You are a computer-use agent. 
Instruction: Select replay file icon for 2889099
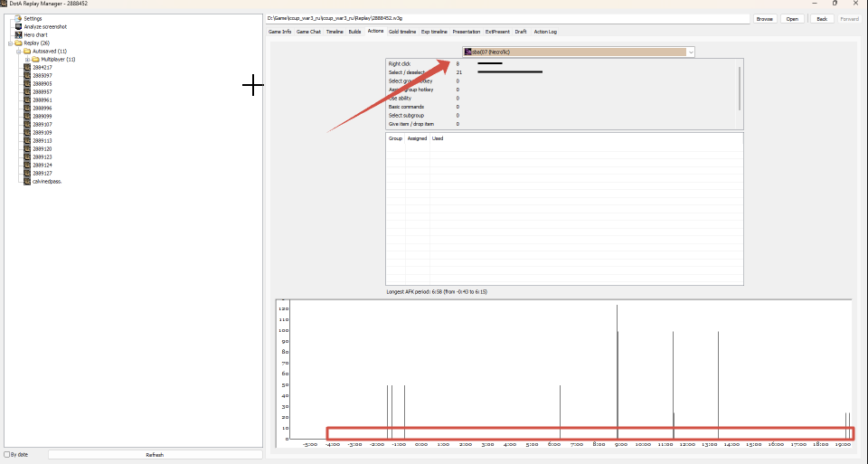pos(27,117)
